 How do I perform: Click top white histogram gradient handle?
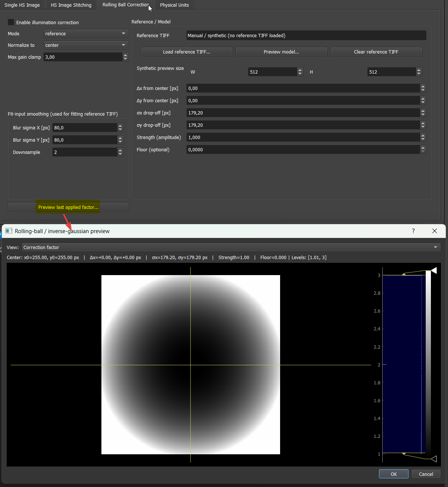[x=434, y=270]
